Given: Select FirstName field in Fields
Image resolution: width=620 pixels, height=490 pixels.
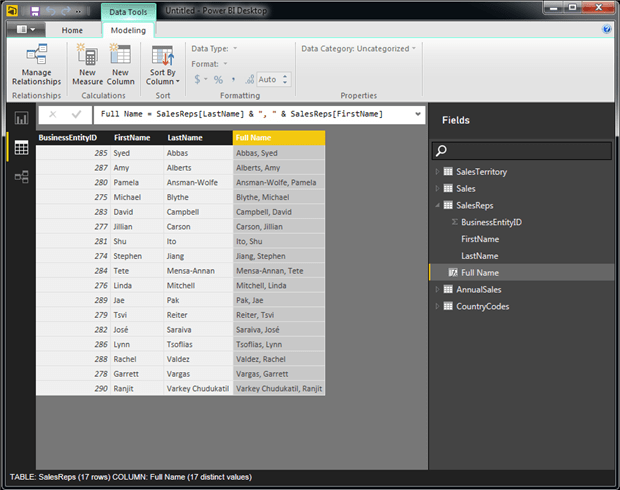Looking at the screenshot, I should tap(480, 239).
